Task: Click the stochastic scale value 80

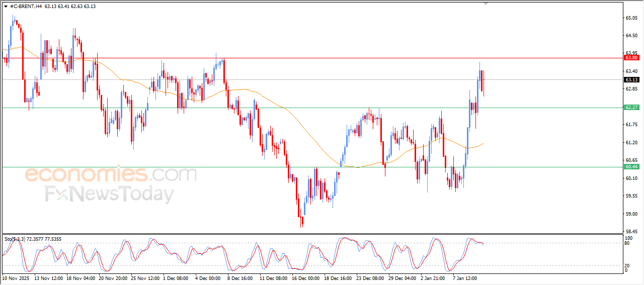Action: click(627, 243)
